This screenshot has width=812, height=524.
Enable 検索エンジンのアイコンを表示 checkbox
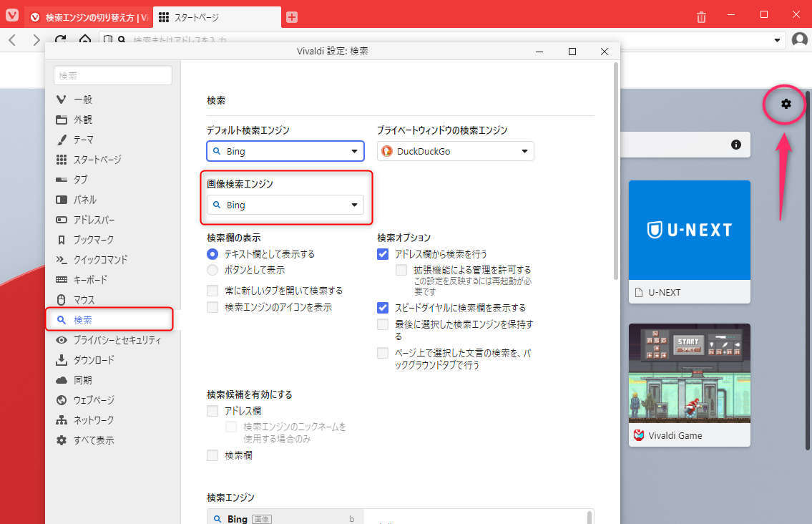click(212, 307)
